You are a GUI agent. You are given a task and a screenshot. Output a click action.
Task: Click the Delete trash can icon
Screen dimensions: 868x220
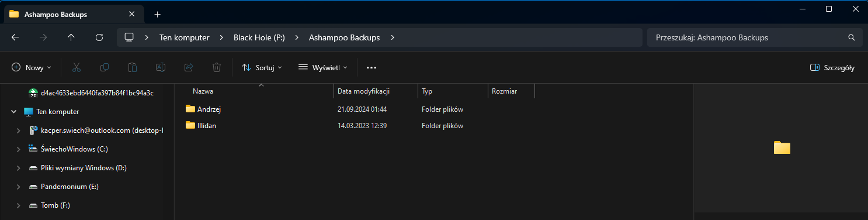[217, 67]
